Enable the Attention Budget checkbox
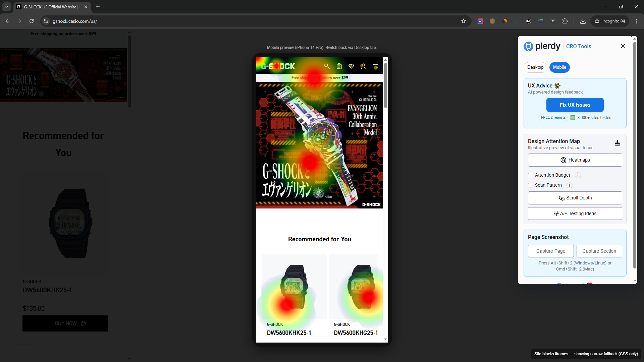 (x=530, y=175)
